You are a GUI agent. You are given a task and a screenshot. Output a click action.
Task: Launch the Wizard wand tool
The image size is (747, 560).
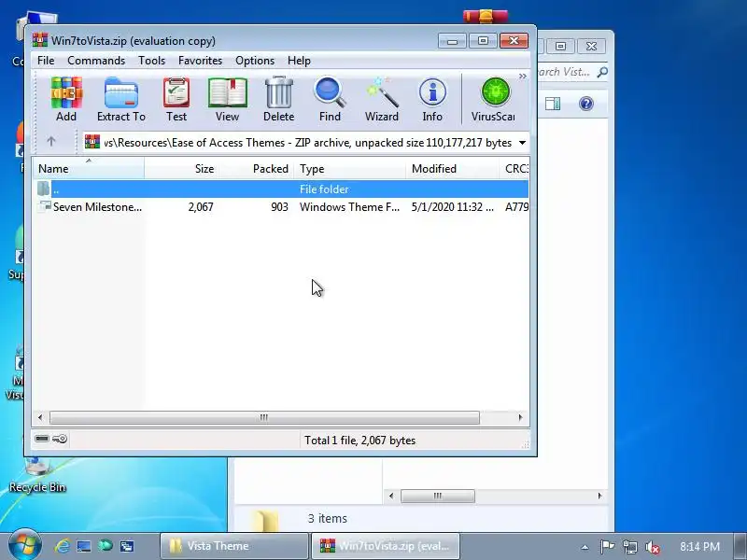coord(382,100)
